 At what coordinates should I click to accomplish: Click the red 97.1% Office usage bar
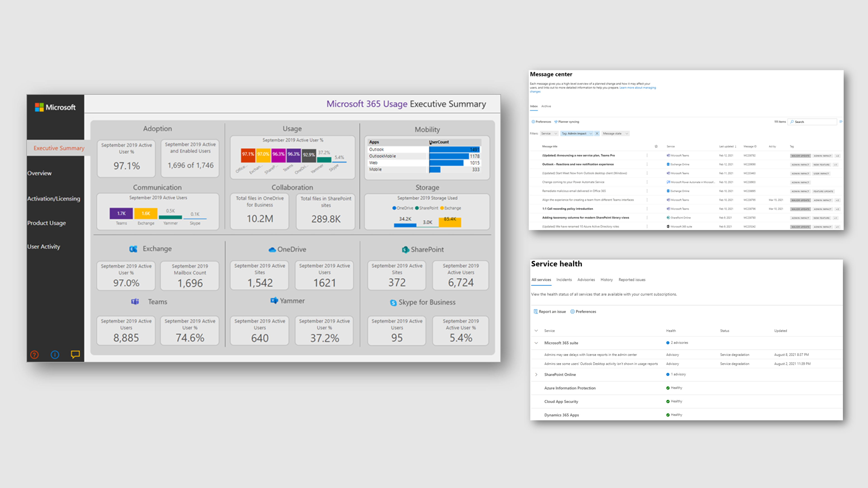point(248,156)
